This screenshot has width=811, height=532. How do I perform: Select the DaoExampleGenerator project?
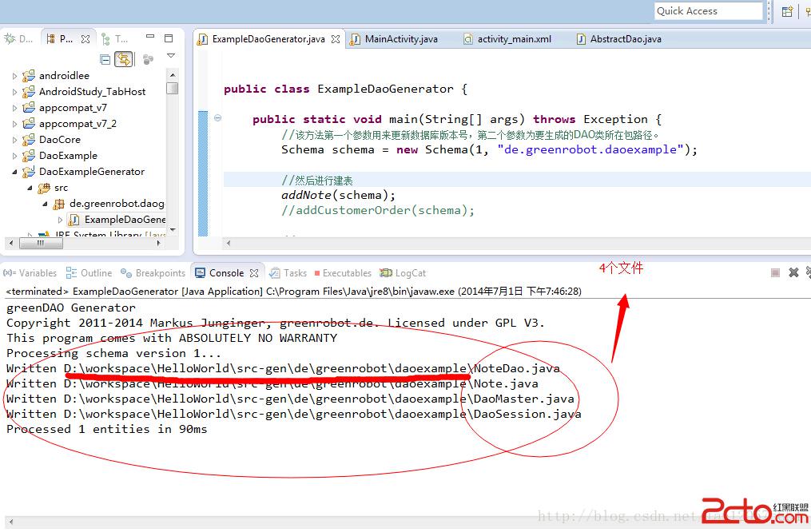(x=92, y=172)
